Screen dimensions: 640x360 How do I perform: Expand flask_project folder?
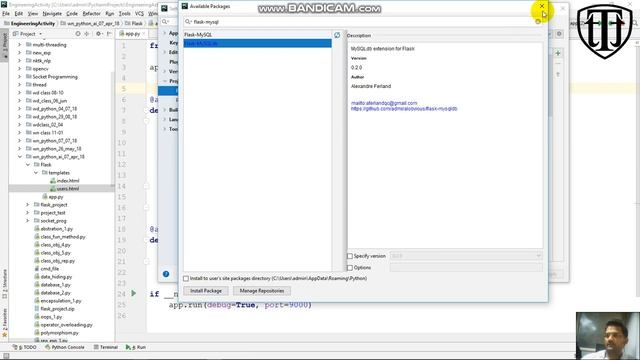tap(28, 204)
